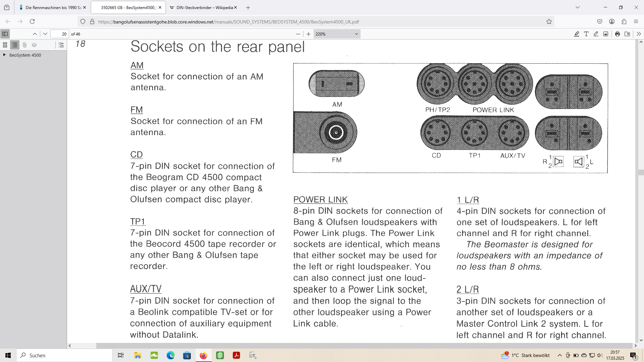The image size is (644, 362).
Task: Save the PDF with download icon
Action: click(627, 34)
